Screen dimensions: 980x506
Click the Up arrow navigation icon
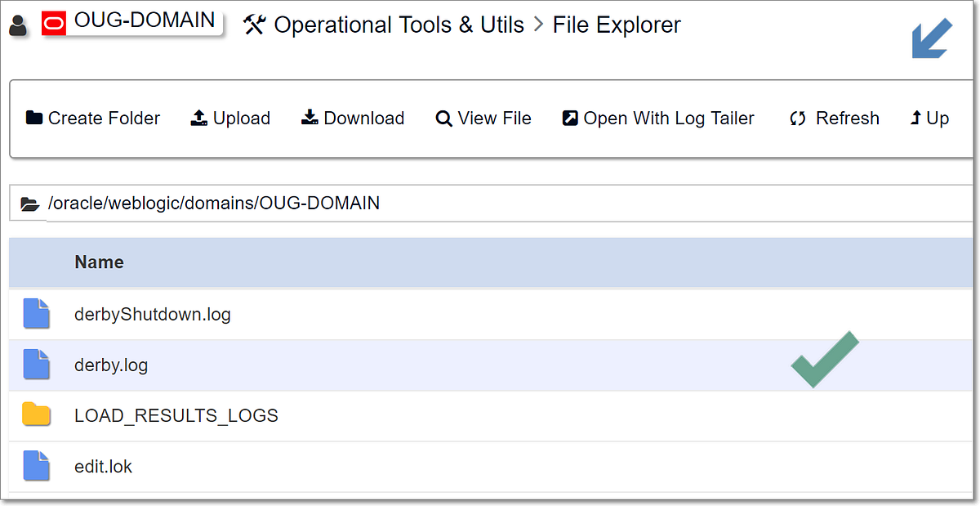pos(915,118)
